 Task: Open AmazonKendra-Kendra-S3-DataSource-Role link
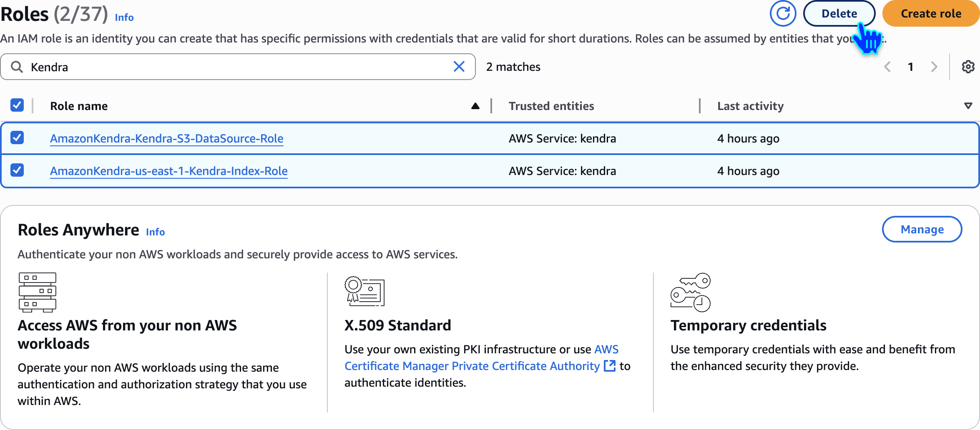pyautogui.click(x=167, y=138)
